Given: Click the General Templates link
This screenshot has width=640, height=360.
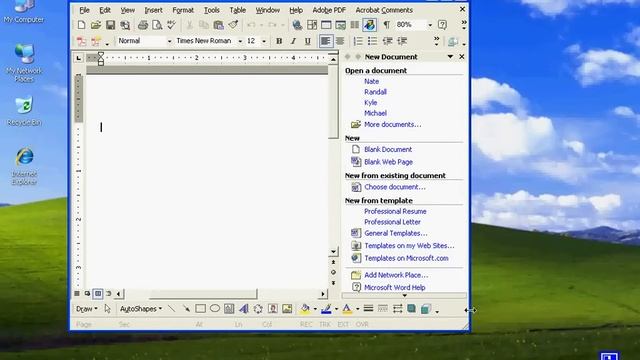Looking at the screenshot, I should tap(396, 233).
